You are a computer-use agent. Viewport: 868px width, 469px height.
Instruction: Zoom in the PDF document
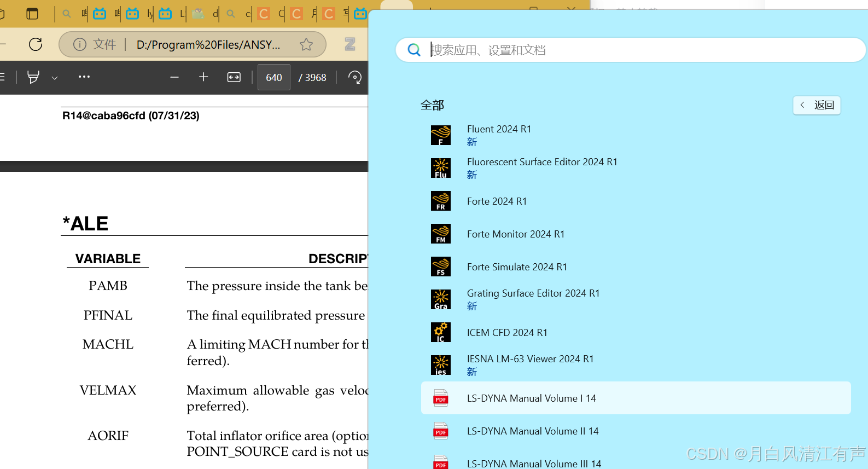click(203, 77)
